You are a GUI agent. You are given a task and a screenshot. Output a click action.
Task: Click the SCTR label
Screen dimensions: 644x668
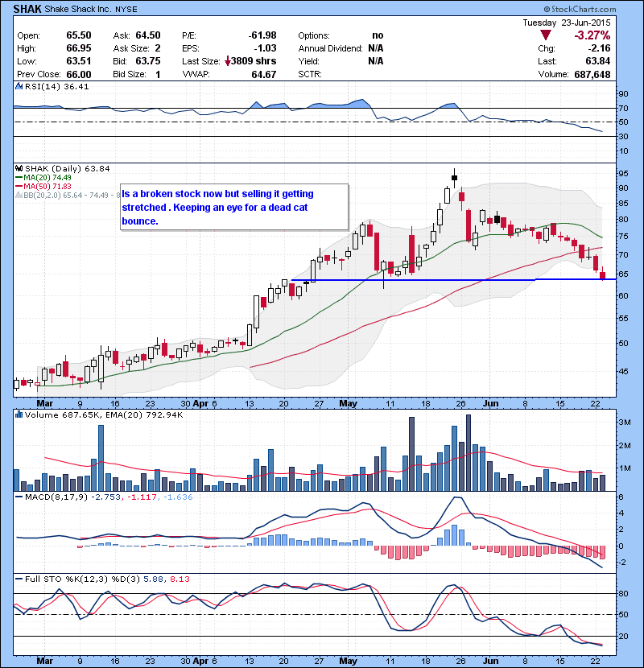[x=309, y=74]
